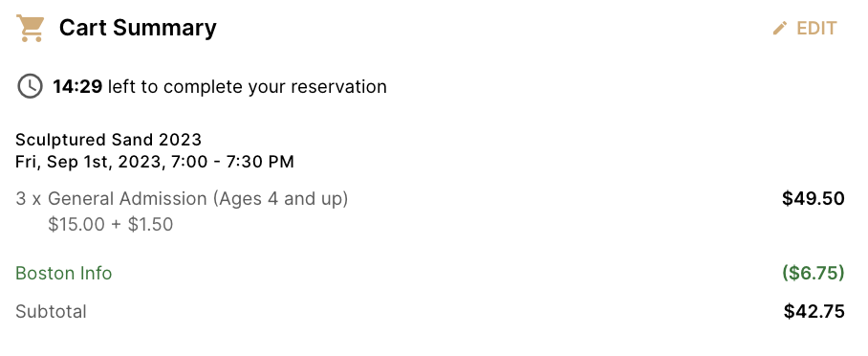Click the shopping cart icon
The height and width of the screenshot is (356, 868).
click(x=30, y=29)
